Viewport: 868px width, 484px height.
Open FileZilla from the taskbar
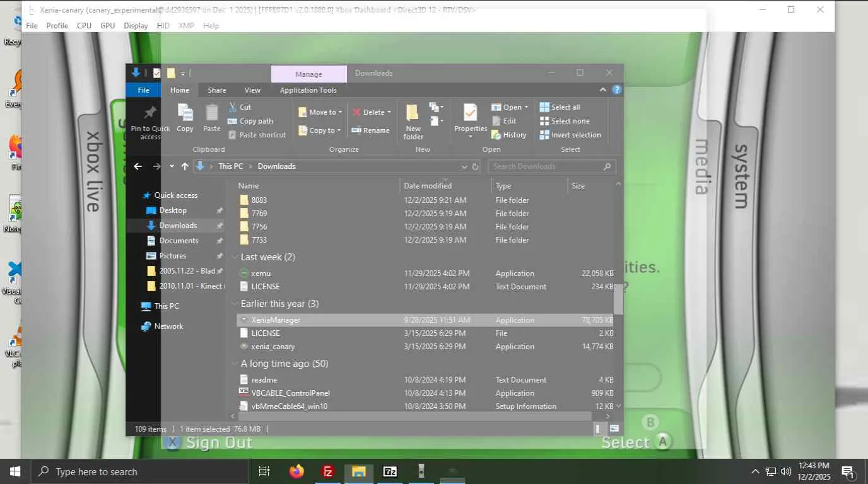coord(328,471)
